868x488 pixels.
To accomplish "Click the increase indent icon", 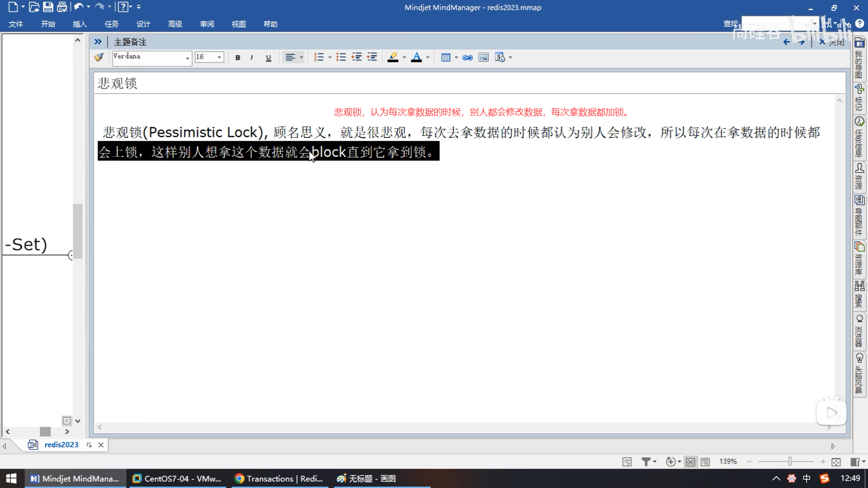I will click(372, 57).
